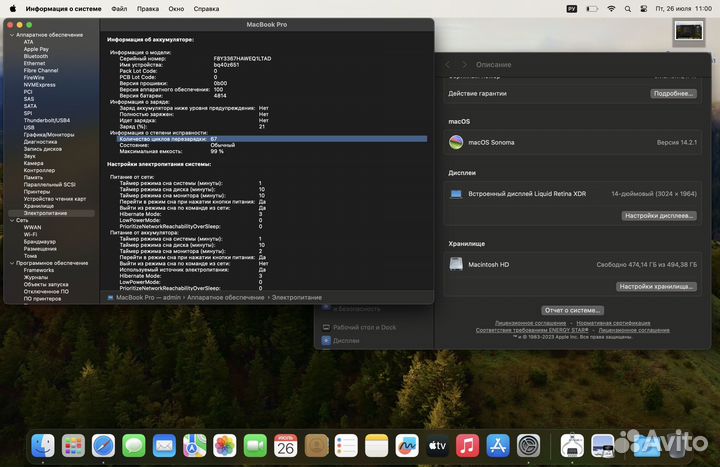The image size is (720, 467).
Task: Open Photos app in the Dock
Action: tap(225, 445)
